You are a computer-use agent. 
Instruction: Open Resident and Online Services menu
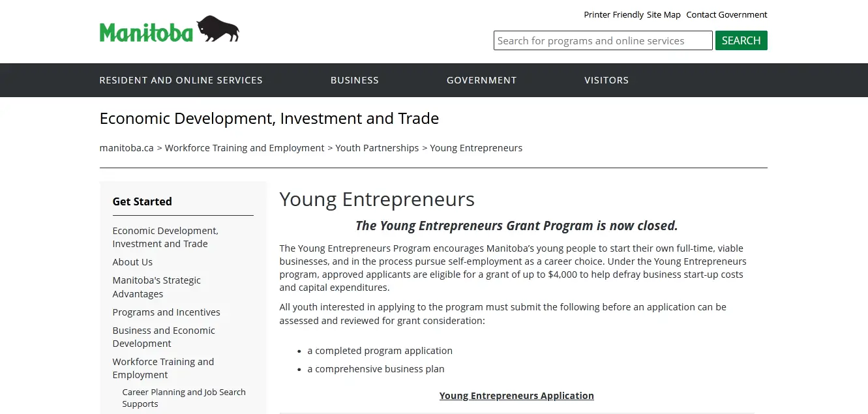[181, 80]
